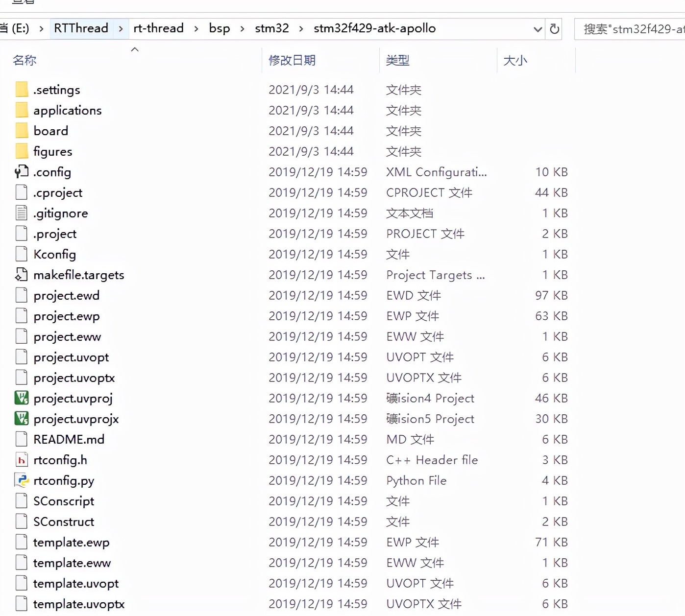The height and width of the screenshot is (616, 685).
Task: Sort files by the 大小 column
Action: pos(515,60)
